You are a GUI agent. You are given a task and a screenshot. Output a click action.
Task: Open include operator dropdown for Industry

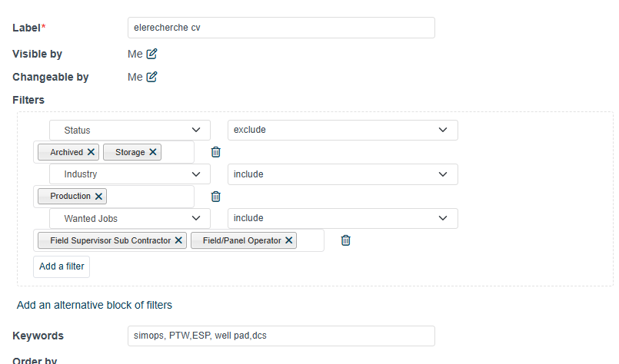click(x=342, y=174)
